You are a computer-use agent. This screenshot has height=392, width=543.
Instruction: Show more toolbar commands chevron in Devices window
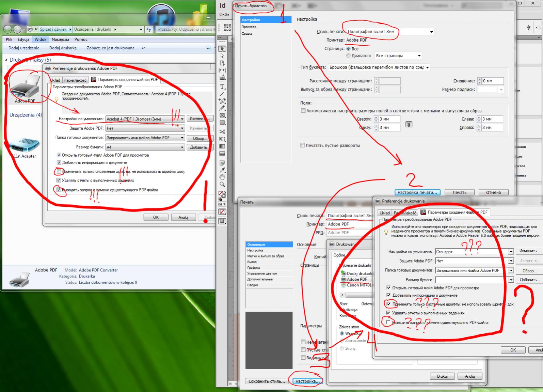pos(143,48)
